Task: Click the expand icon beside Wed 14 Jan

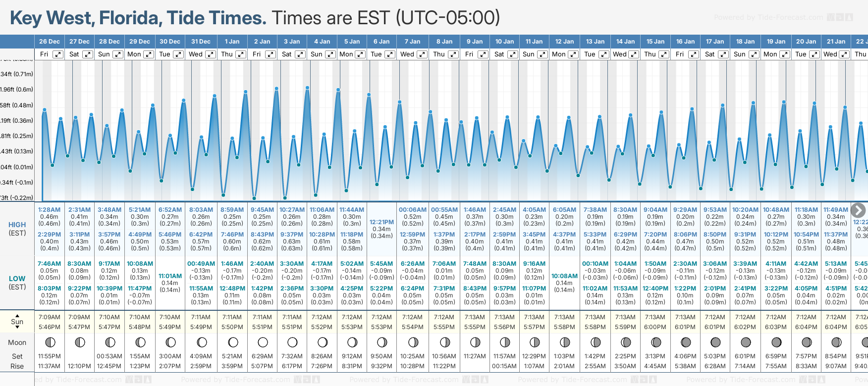Action: tap(634, 54)
